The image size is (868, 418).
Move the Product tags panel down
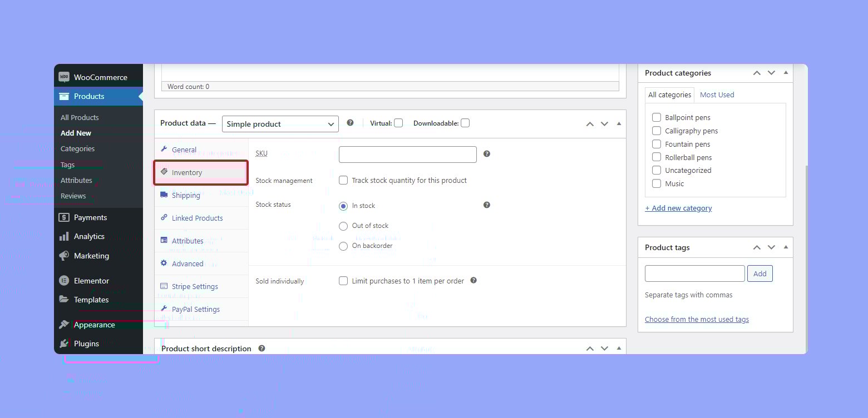point(771,247)
